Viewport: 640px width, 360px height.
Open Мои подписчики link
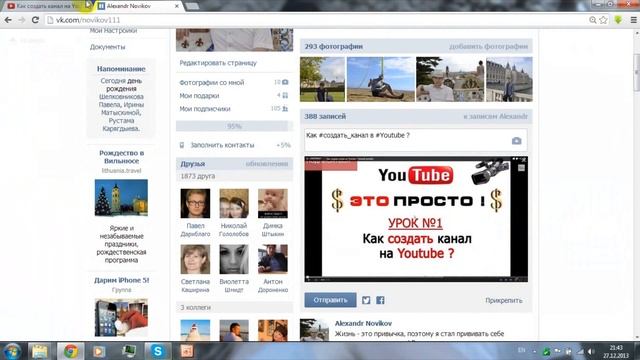(x=205, y=109)
